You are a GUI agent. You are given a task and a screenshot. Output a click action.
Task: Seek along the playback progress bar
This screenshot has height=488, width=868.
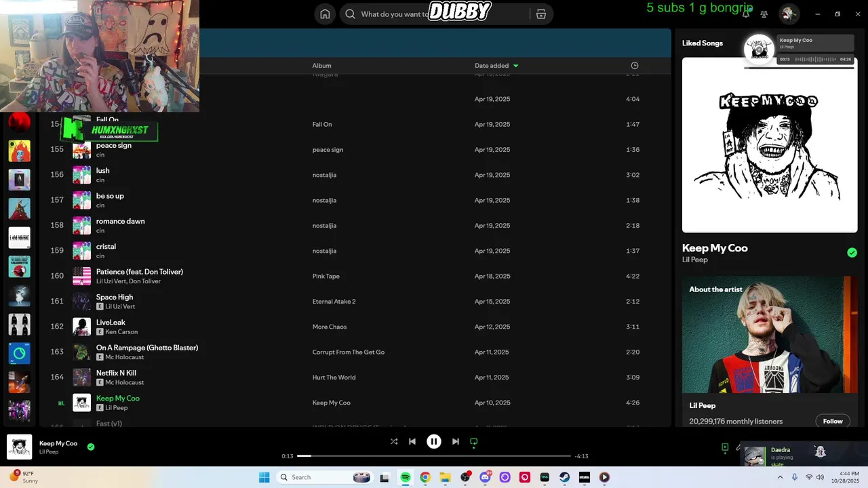pos(435,456)
